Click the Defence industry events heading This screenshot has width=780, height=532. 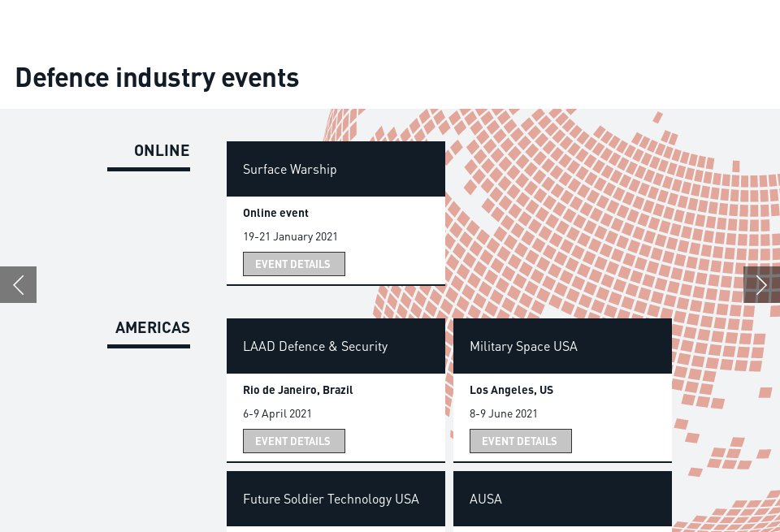point(157,77)
